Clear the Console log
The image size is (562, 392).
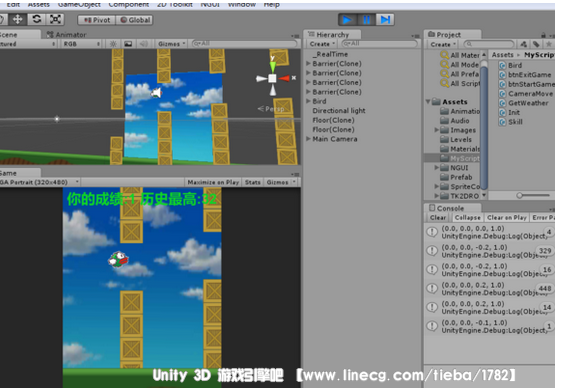[438, 217]
